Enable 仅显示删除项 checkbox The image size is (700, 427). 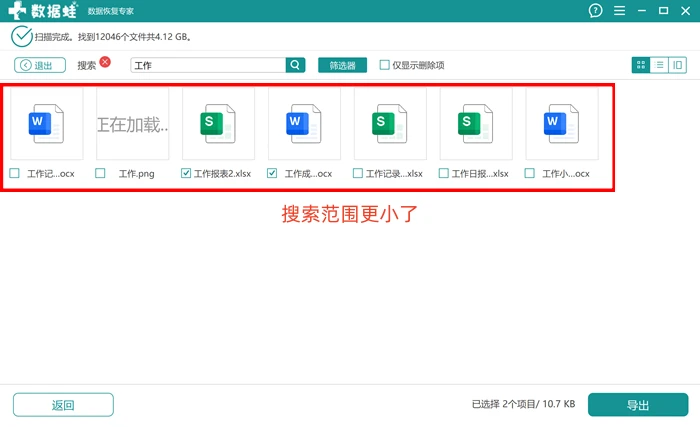[x=384, y=65]
